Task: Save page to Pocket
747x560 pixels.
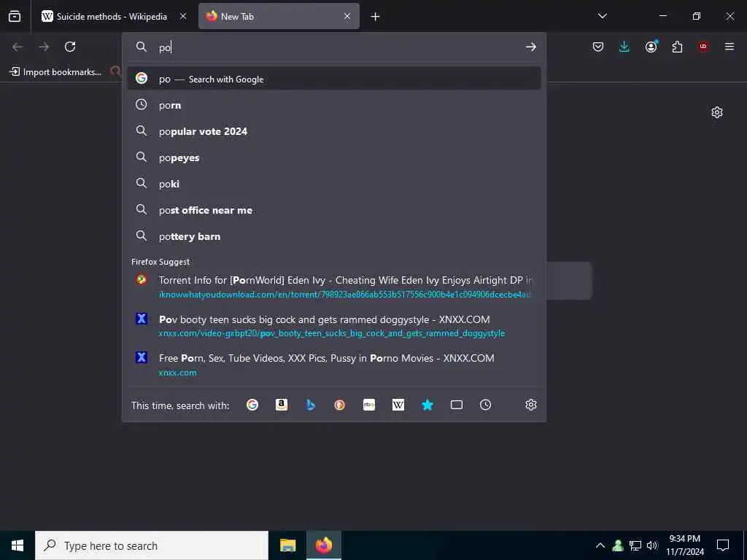Action: pyautogui.click(x=598, y=47)
